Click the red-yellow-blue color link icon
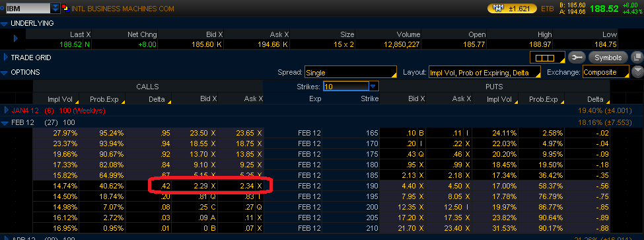 (x=65, y=8)
